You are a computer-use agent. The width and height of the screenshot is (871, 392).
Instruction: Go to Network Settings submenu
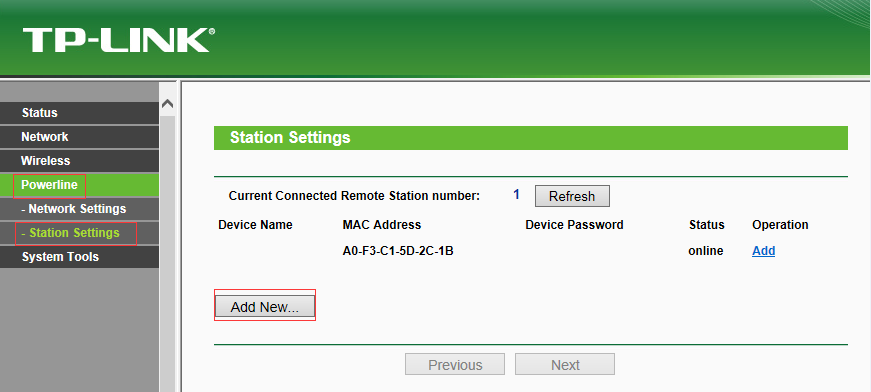[79, 209]
